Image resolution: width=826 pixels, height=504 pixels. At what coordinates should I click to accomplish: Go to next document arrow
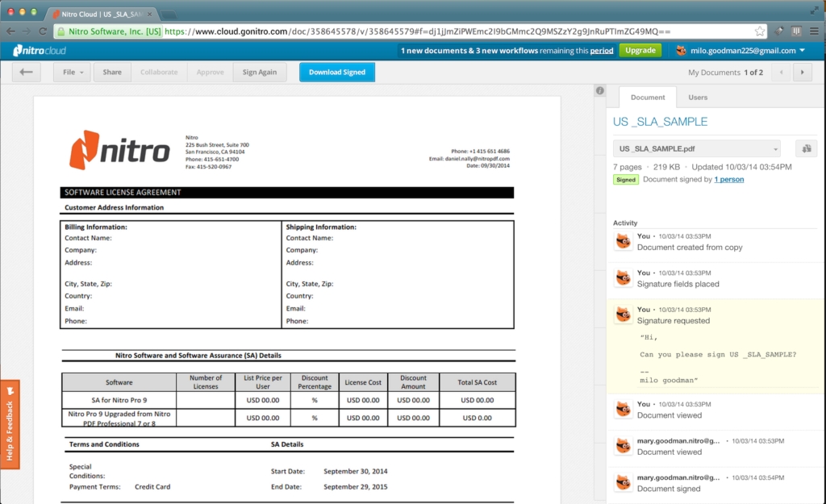(x=802, y=73)
